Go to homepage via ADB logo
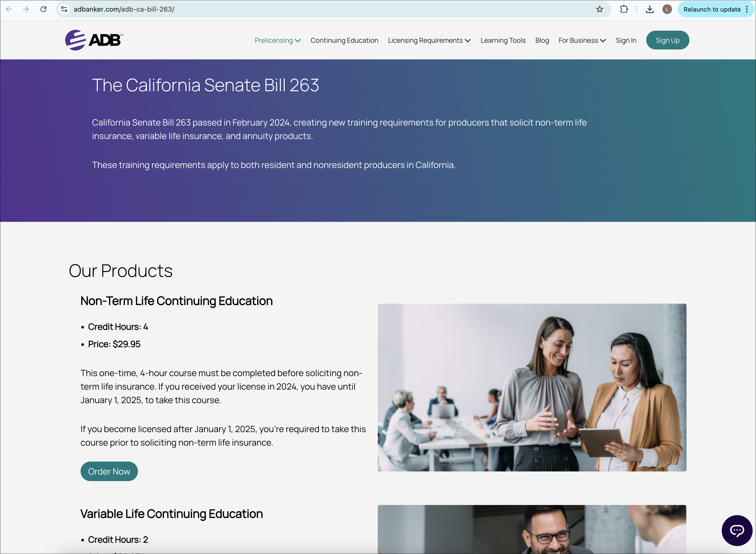 click(x=94, y=40)
